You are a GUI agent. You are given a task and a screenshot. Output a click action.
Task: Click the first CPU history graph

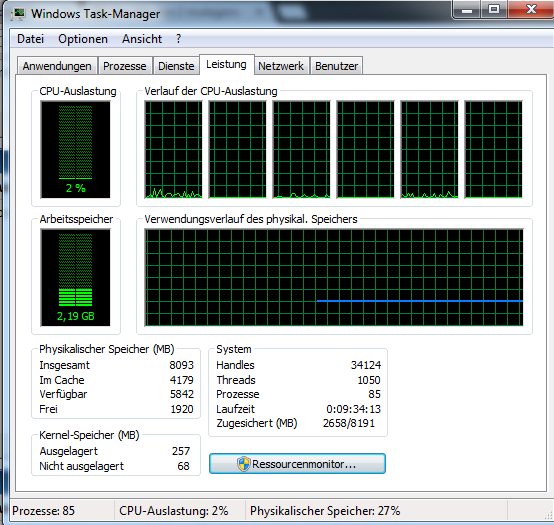click(x=173, y=149)
